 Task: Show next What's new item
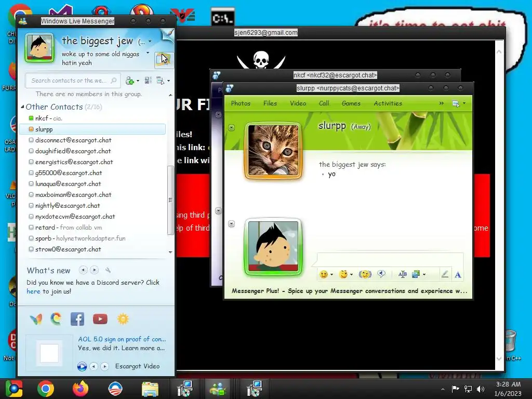point(95,270)
